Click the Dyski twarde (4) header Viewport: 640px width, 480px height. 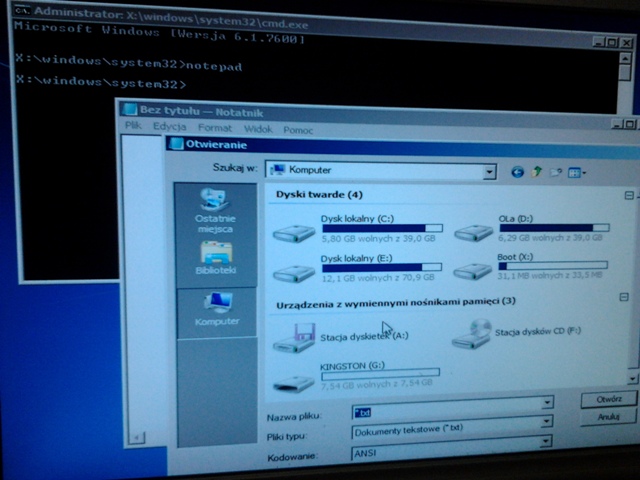(x=319, y=195)
